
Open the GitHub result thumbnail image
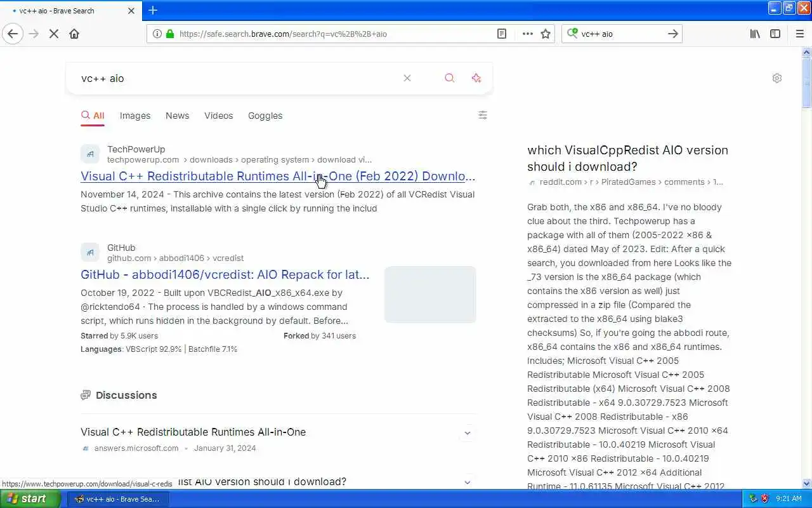430,295
